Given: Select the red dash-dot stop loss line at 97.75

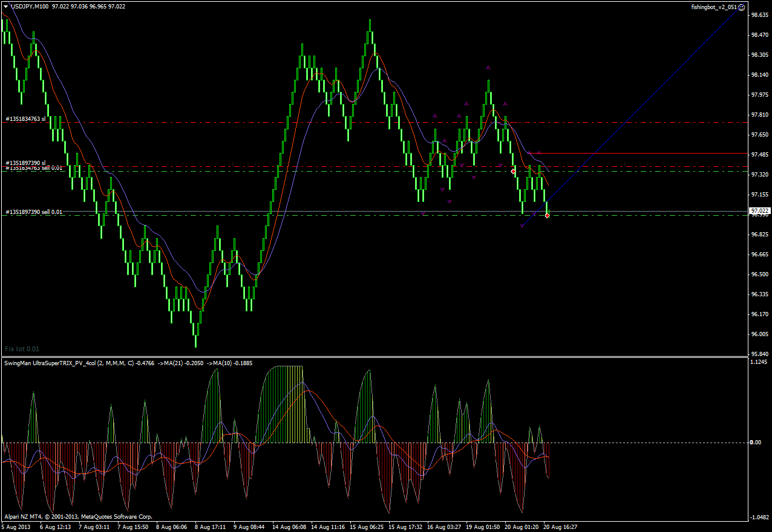Looking at the screenshot, I should (375, 123).
